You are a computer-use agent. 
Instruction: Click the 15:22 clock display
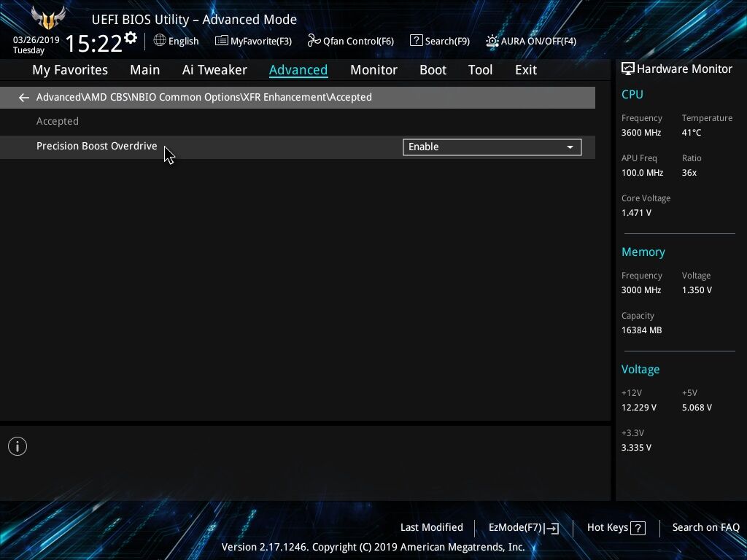coord(93,43)
